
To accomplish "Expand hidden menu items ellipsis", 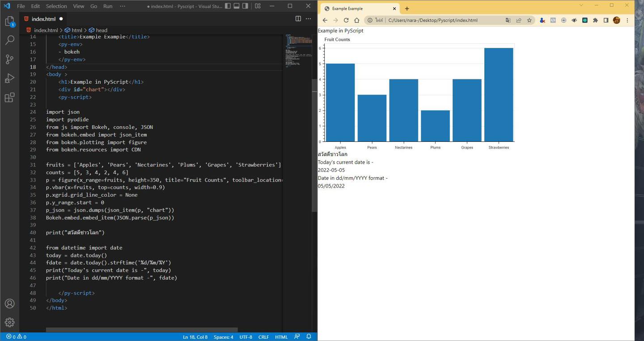I will (x=123, y=6).
